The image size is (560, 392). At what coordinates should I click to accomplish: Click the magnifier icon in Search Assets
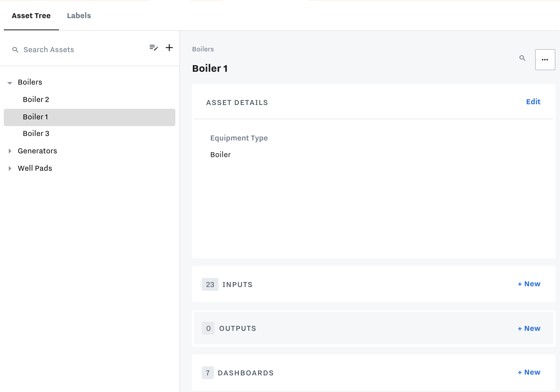[x=15, y=50]
